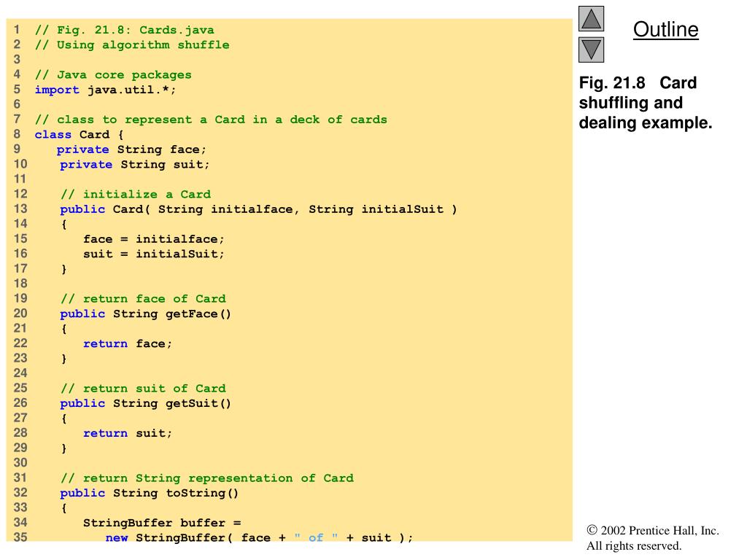This screenshot has width=747, height=560.
Task: Click the up arrow navigation icon
Action: (x=591, y=18)
